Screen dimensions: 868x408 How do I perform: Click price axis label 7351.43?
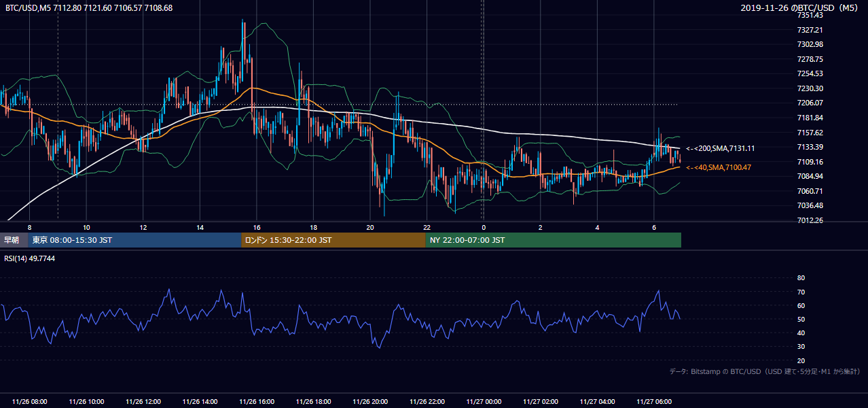tap(810, 16)
